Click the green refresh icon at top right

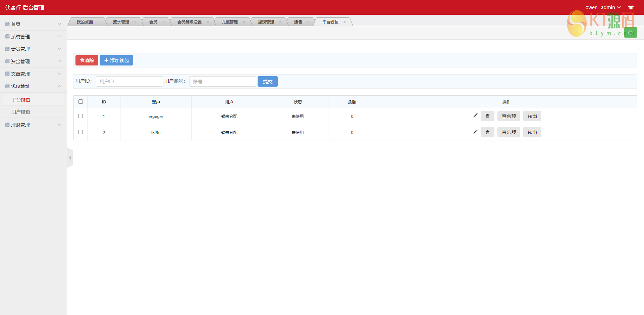pos(630,33)
